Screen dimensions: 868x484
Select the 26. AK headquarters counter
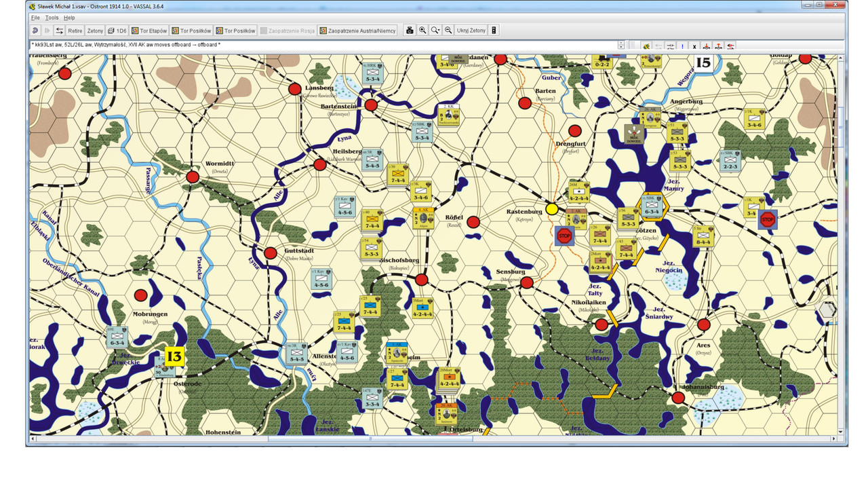point(650,117)
